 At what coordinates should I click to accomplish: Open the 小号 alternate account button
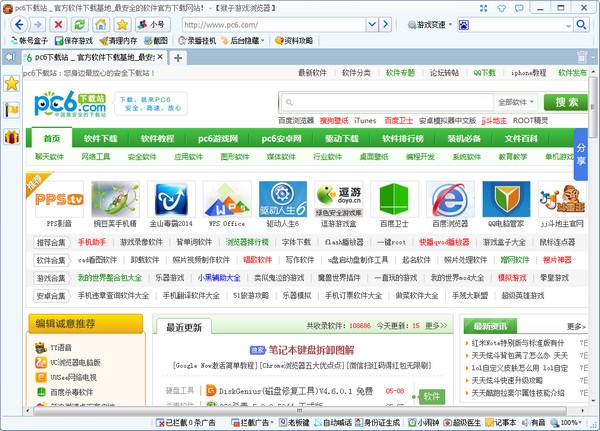click(152, 25)
